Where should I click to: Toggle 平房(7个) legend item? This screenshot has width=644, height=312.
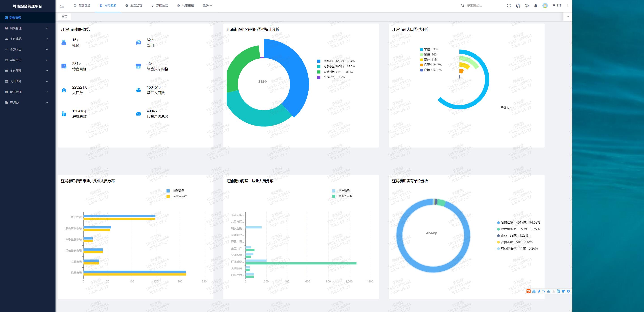tap(331, 77)
